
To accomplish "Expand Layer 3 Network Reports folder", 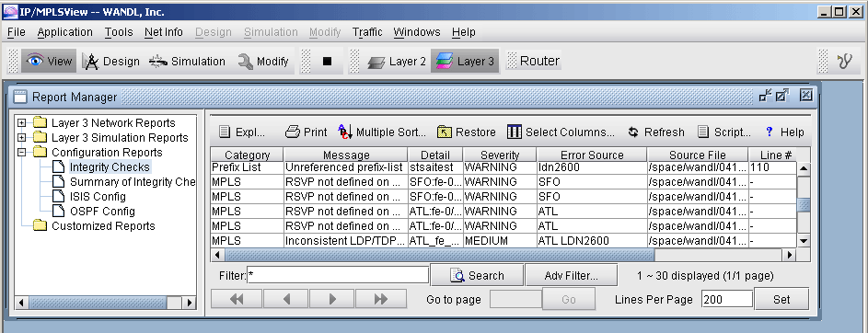I will tap(21, 122).
